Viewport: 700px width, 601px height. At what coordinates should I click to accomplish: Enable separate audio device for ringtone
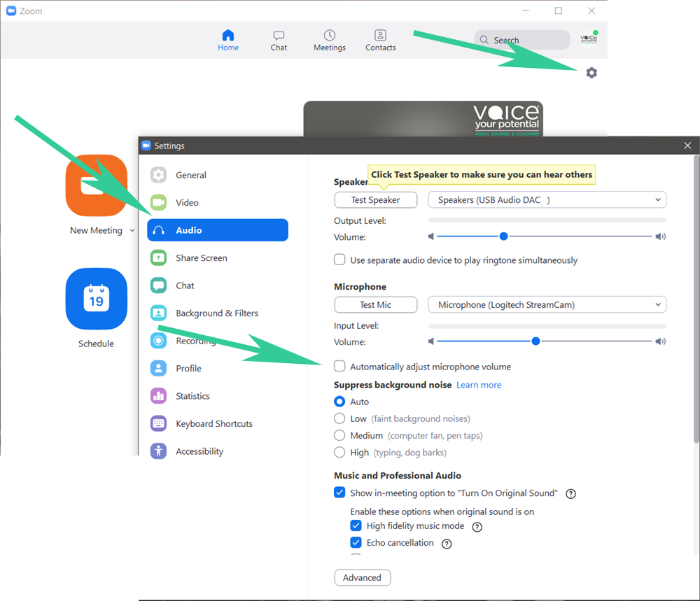pyautogui.click(x=339, y=260)
